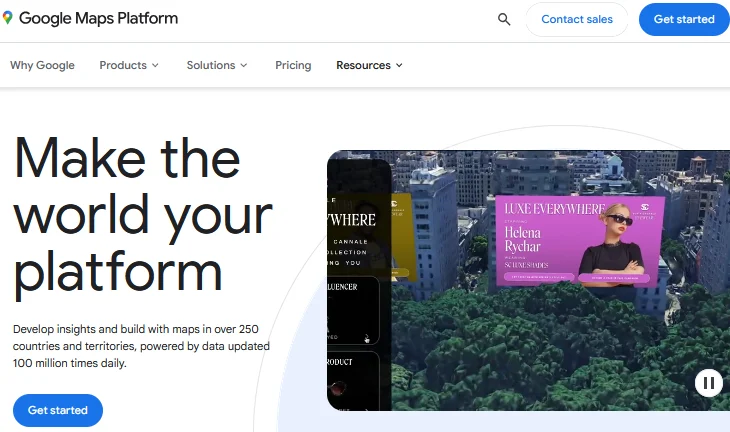The width and height of the screenshot is (730, 432).
Task: Expand the Solutions dropdown menu
Action: (217, 65)
